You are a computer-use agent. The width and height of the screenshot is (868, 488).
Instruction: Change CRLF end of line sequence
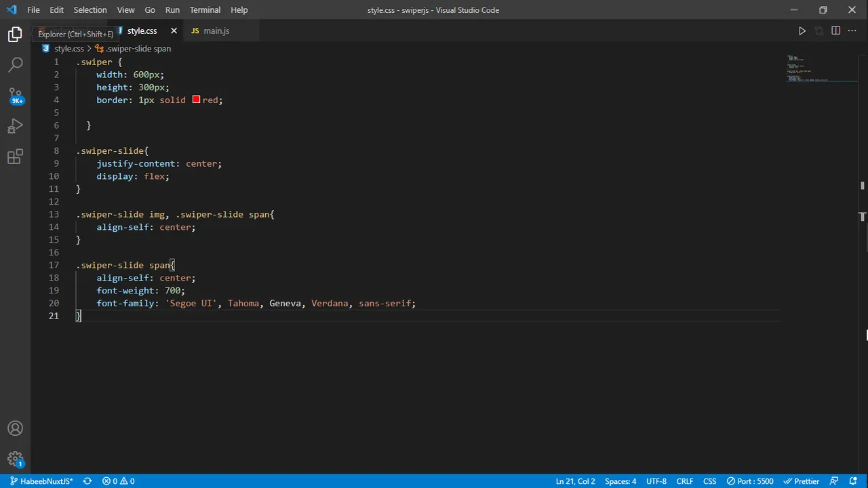685,481
